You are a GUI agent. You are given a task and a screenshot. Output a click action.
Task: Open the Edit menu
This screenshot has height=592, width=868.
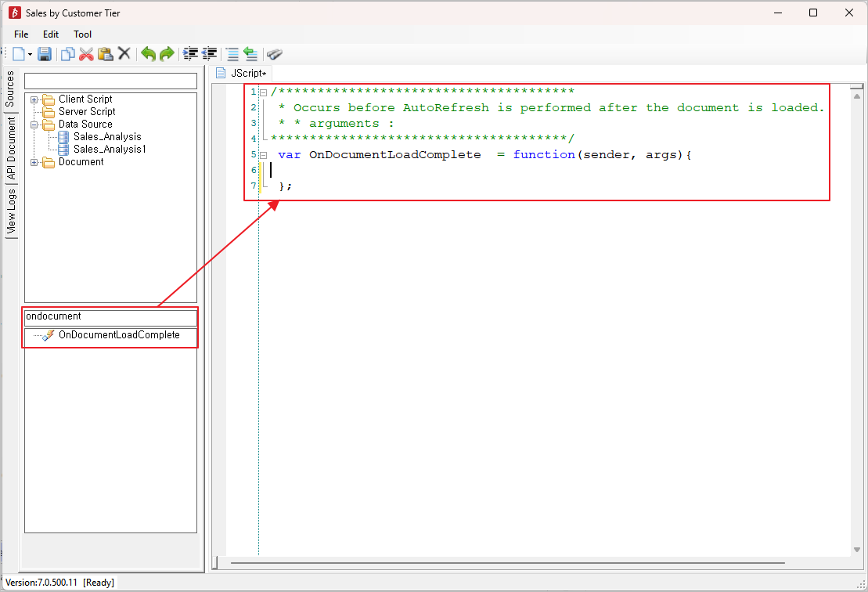pos(51,34)
